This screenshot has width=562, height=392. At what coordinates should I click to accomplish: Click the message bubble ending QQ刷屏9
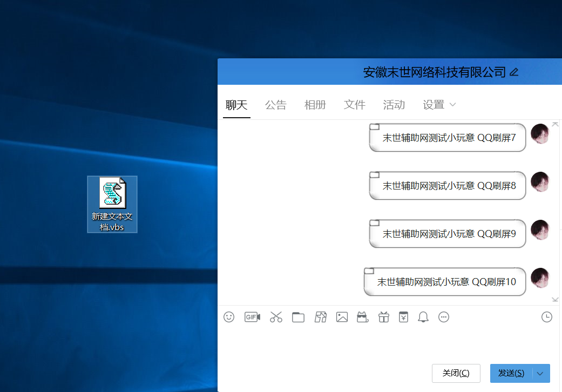click(x=448, y=234)
